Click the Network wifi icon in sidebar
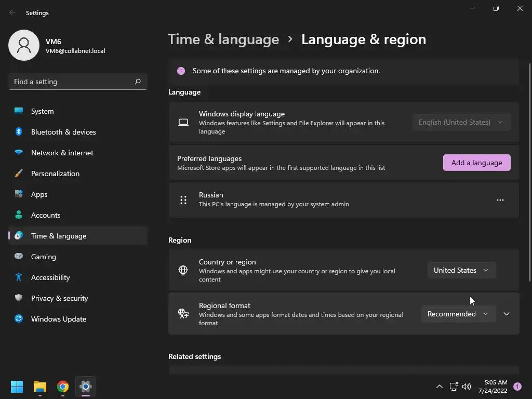532x399 pixels. point(19,152)
